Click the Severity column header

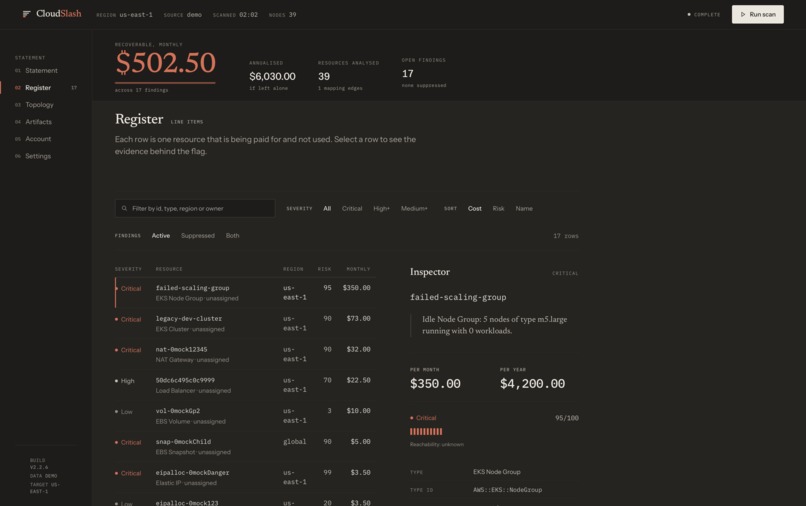pos(128,269)
